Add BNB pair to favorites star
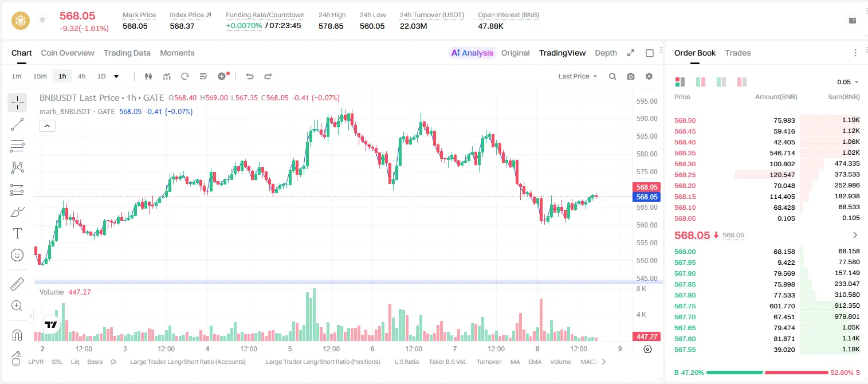This screenshot has height=384, width=868. [x=42, y=20]
